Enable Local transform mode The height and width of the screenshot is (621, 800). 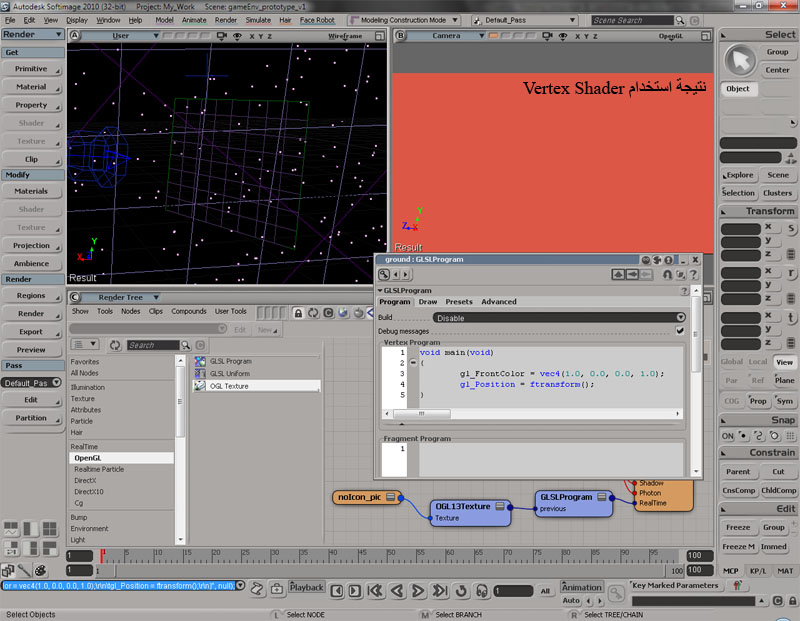click(x=758, y=362)
